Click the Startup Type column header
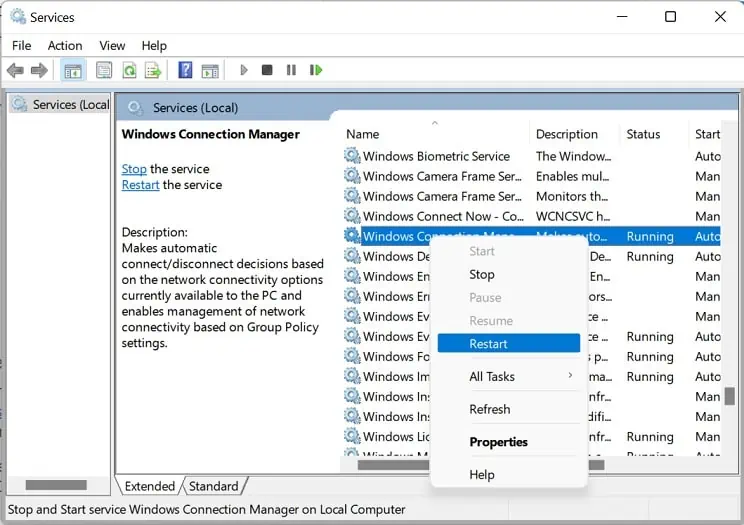The height and width of the screenshot is (525, 744). point(706,134)
